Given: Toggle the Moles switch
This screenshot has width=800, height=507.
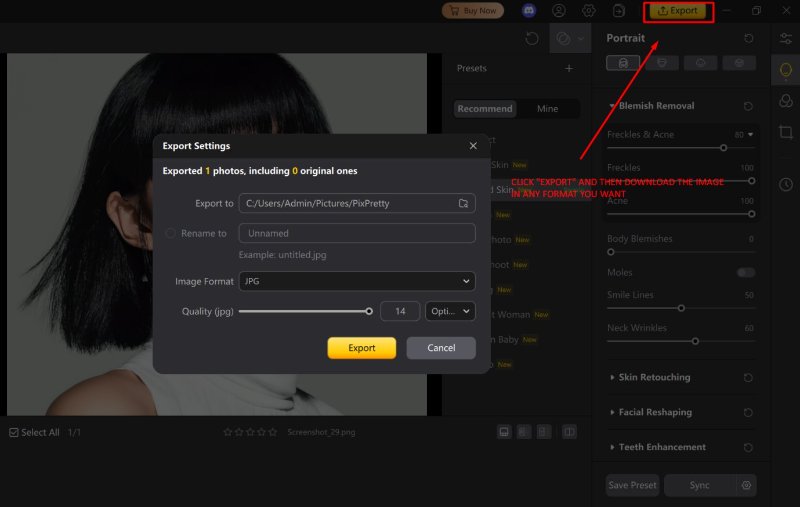Looking at the screenshot, I should pyautogui.click(x=745, y=272).
